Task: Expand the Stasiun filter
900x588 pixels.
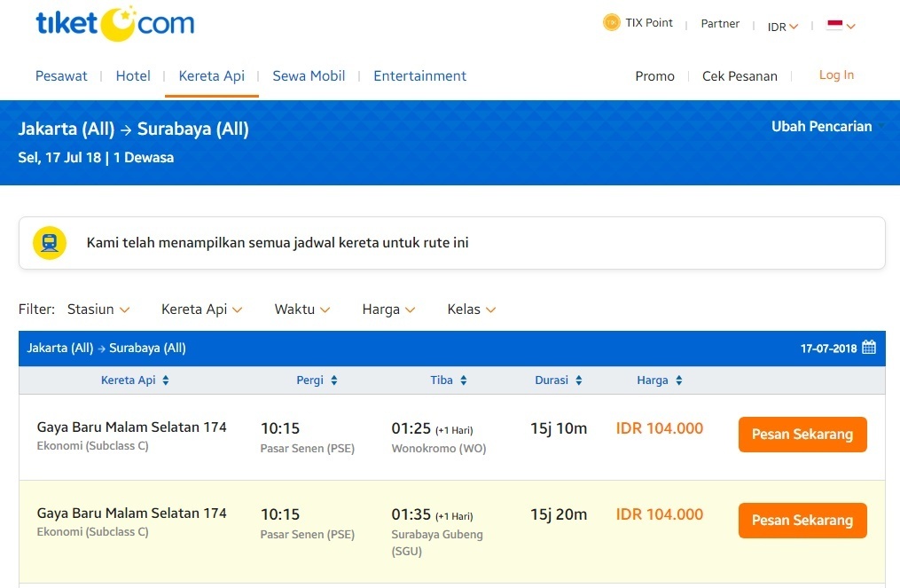Action: tap(98, 310)
